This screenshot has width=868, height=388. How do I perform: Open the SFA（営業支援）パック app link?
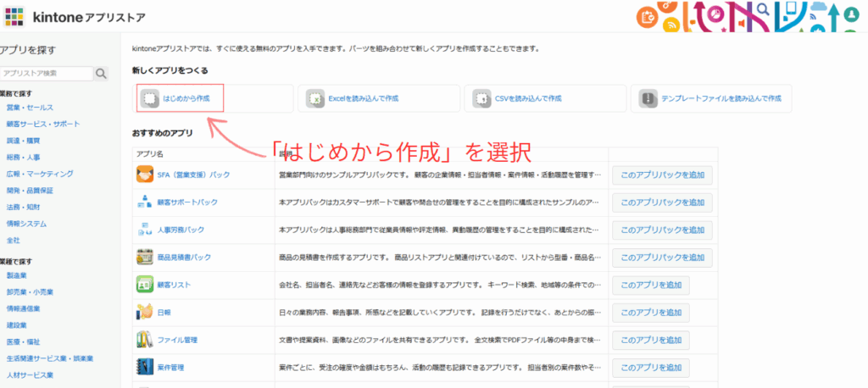tap(193, 175)
